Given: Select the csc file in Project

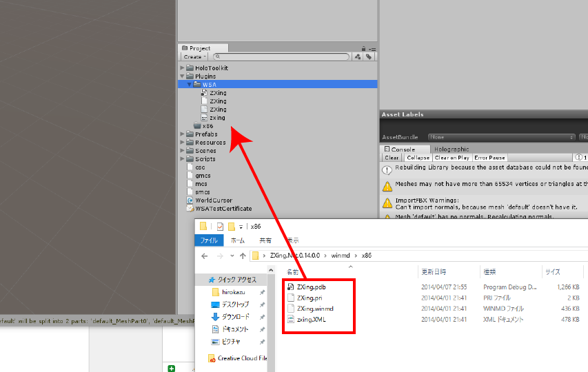Looking at the screenshot, I should pos(196,167).
